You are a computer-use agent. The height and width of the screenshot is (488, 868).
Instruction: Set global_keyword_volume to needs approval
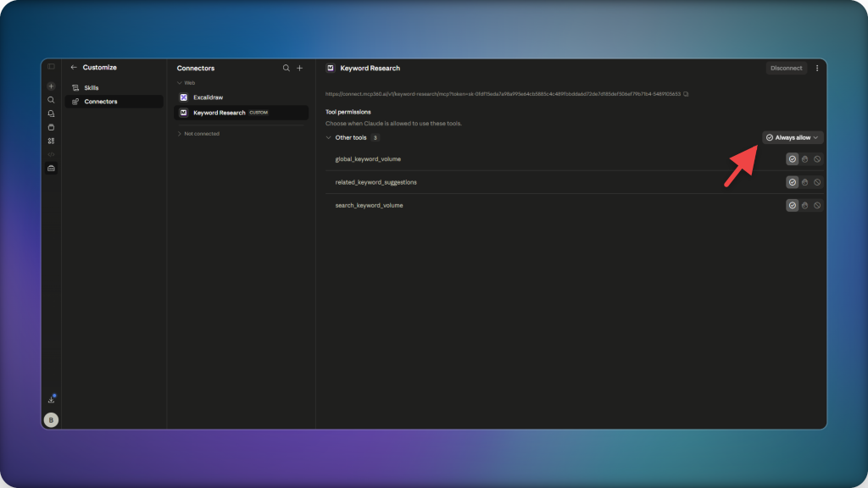coord(805,159)
